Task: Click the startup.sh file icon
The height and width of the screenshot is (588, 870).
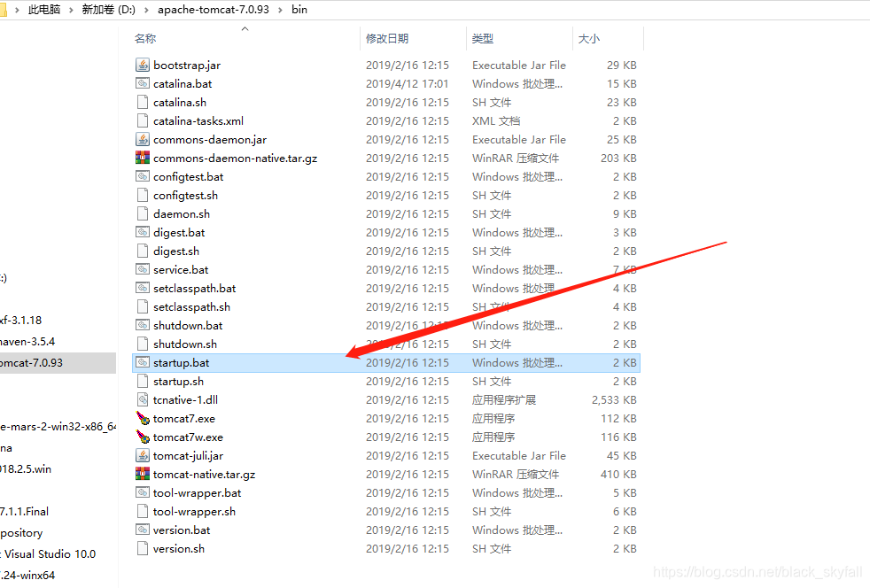Action: (x=143, y=381)
